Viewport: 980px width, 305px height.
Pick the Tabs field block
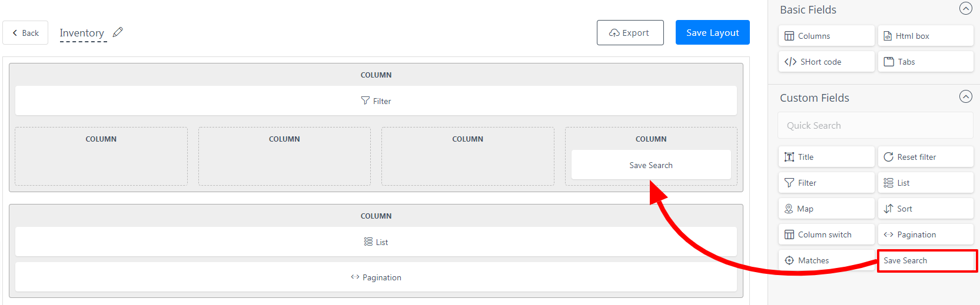(x=925, y=62)
